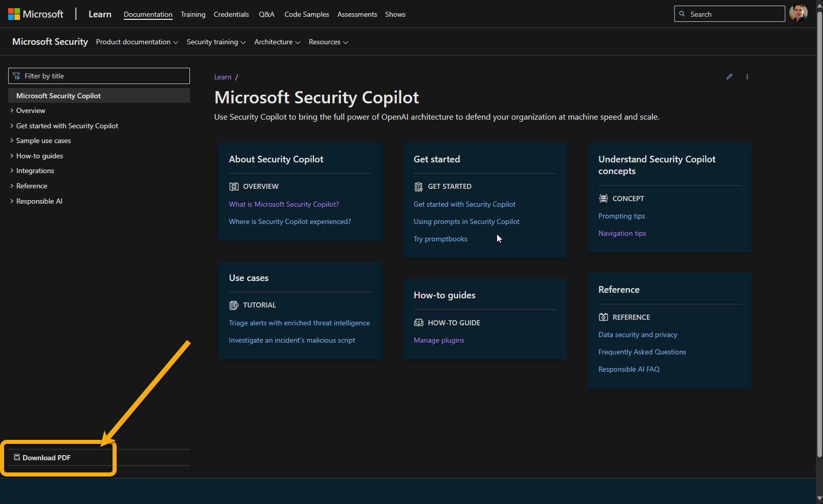Expand the Integrations tree node
Image resolution: width=823 pixels, height=504 pixels.
pos(12,171)
